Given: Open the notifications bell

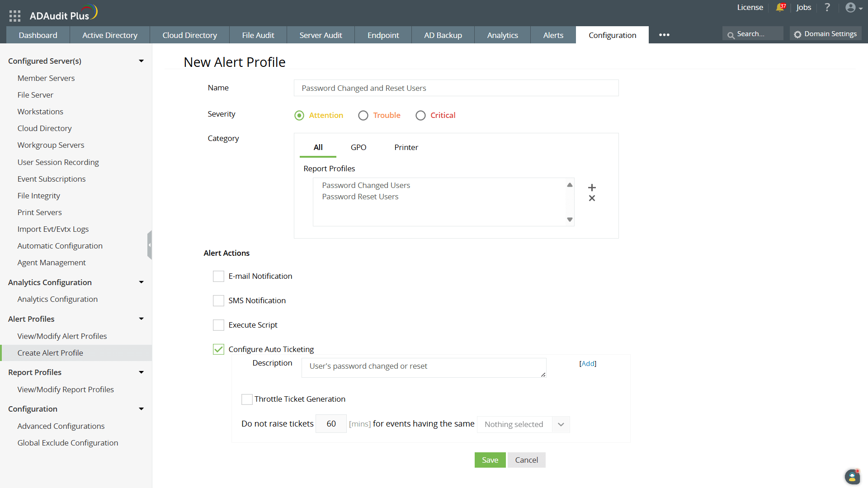Looking at the screenshot, I should click(x=781, y=8).
